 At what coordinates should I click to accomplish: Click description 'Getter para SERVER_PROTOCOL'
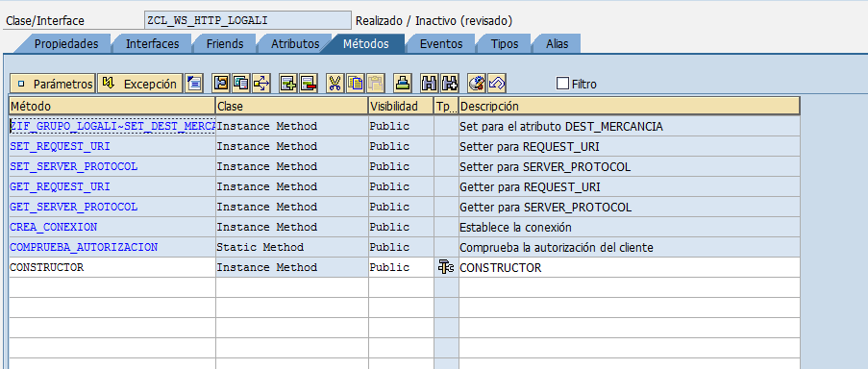630,207
